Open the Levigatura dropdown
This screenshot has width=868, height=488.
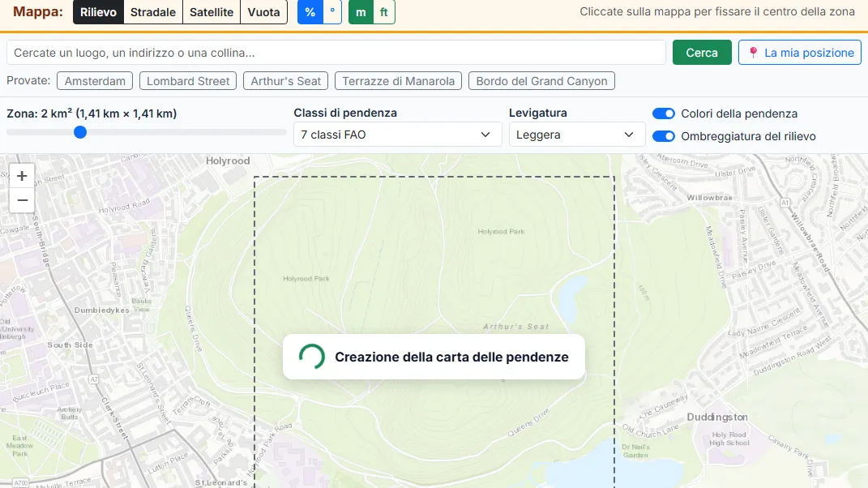click(577, 135)
